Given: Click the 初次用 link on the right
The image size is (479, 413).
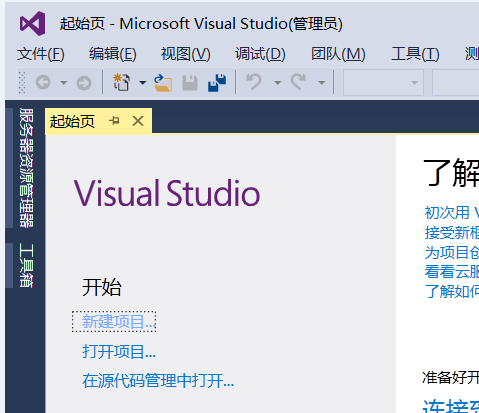Looking at the screenshot, I should point(451,212).
